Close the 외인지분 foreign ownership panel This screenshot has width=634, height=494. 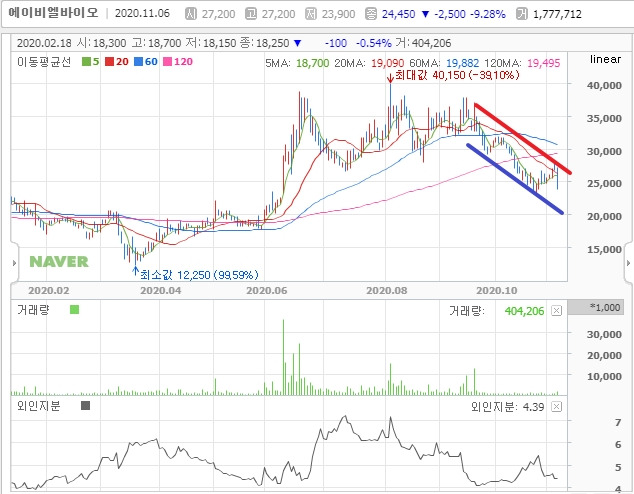tap(557, 406)
